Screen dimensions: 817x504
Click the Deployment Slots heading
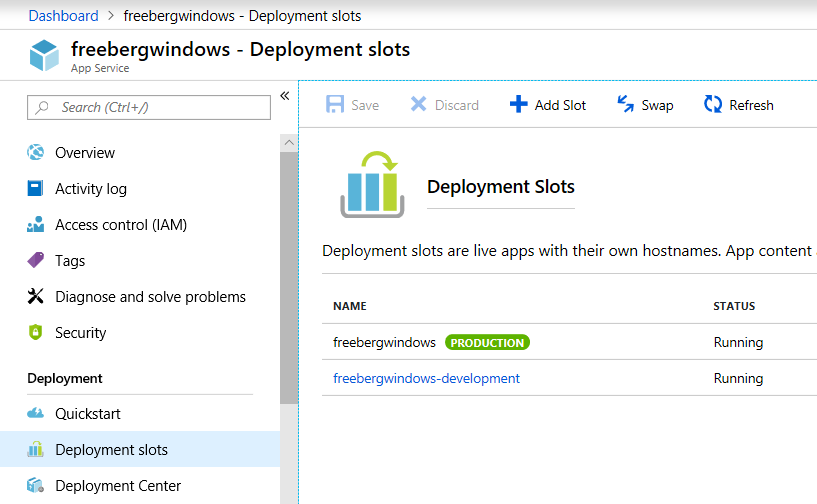coord(501,187)
